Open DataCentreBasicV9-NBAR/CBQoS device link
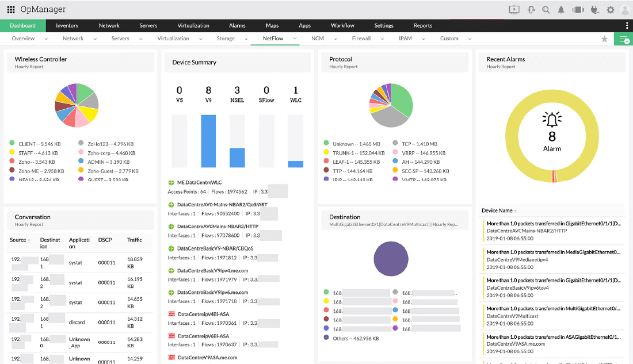The image size is (633, 364). 215,248
